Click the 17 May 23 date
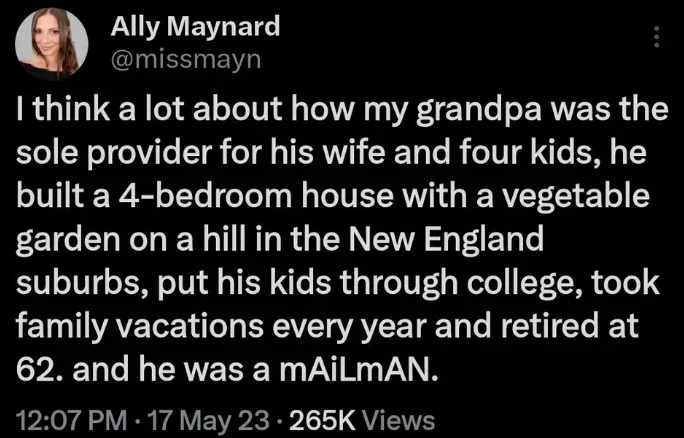The image size is (684, 438). pos(209,421)
